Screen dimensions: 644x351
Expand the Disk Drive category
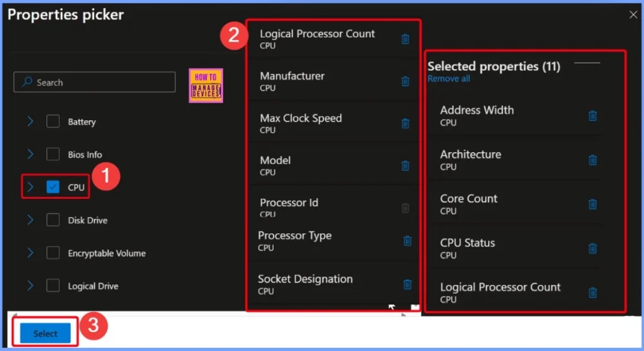(30, 220)
